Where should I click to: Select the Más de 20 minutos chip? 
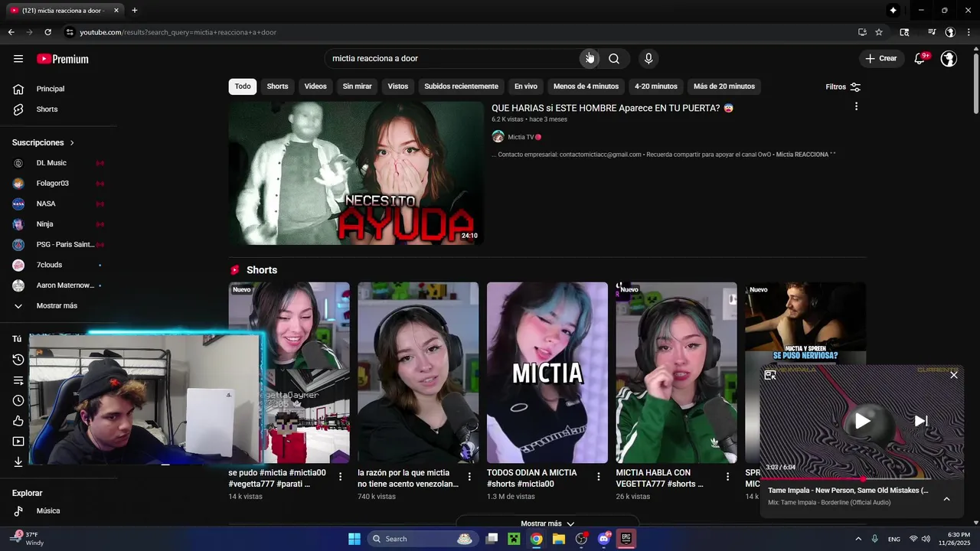coord(724,86)
